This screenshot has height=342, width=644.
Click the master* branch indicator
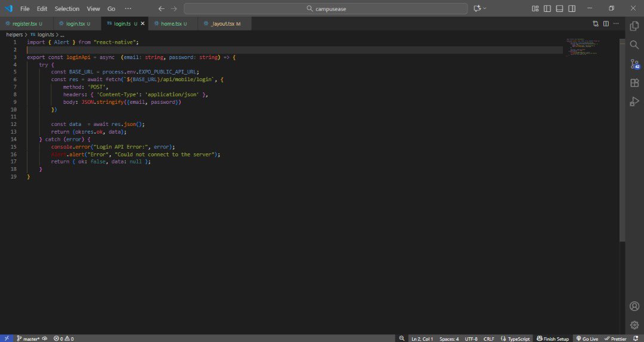click(x=29, y=338)
